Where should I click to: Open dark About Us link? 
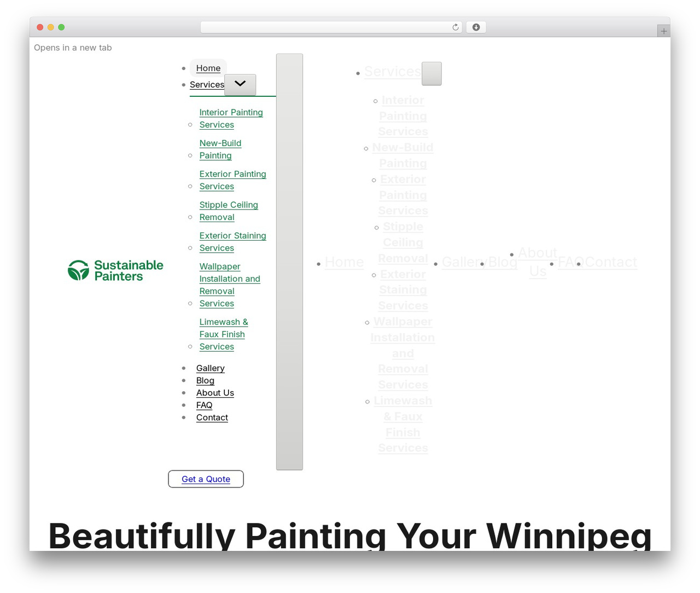tap(215, 393)
